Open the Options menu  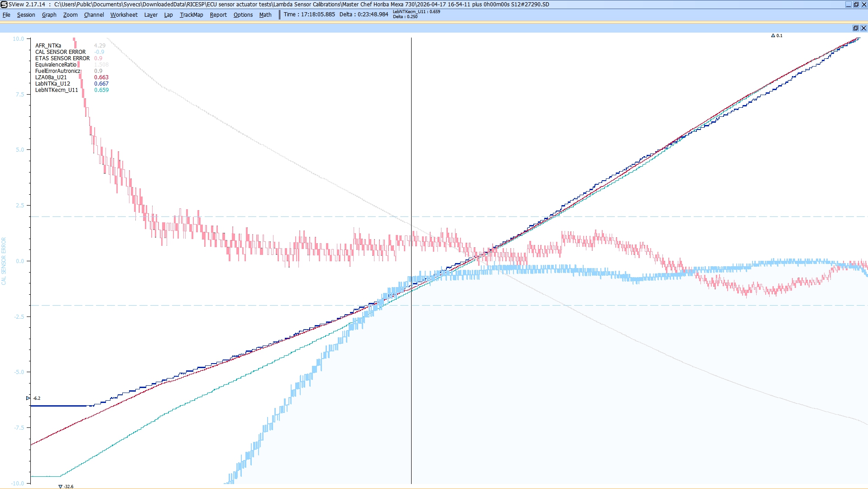[x=243, y=15]
